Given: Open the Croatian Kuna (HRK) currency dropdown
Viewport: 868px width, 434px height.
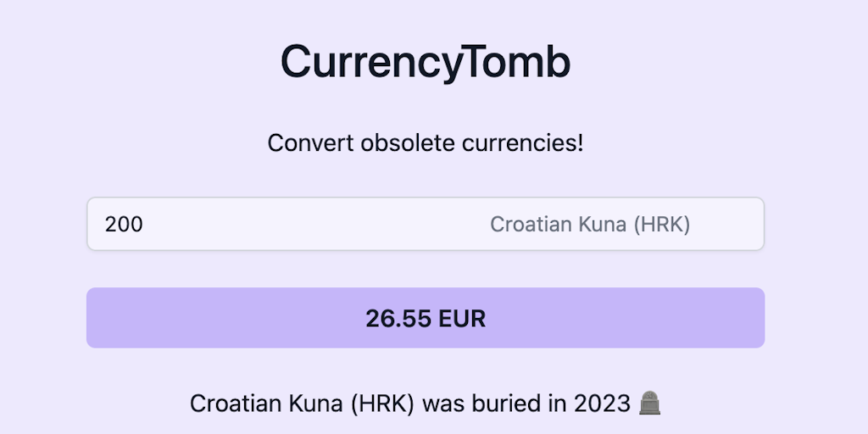Looking at the screenshot, I should tap(590, 225).
